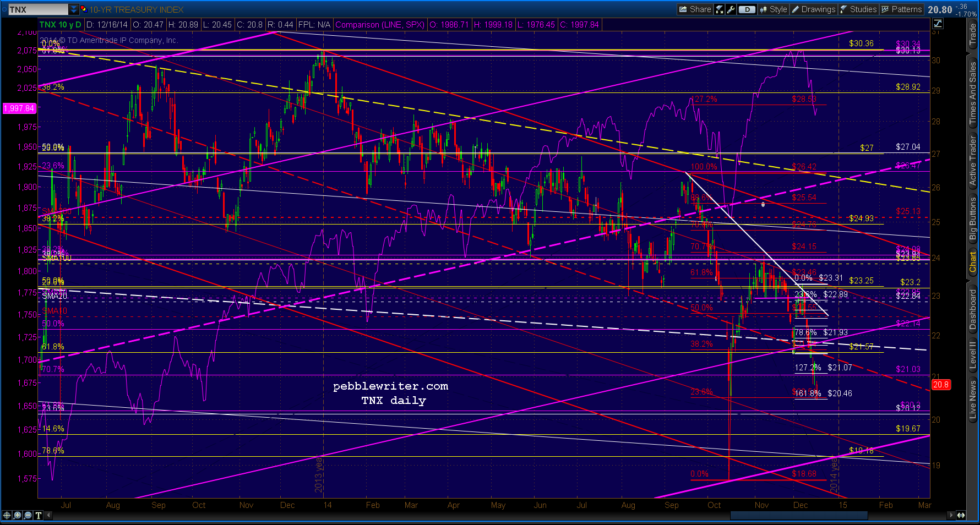The image size is (980, 525).
Task: Click the magenta 1,997.84 price bubble on the left axis
Action: 19,108
